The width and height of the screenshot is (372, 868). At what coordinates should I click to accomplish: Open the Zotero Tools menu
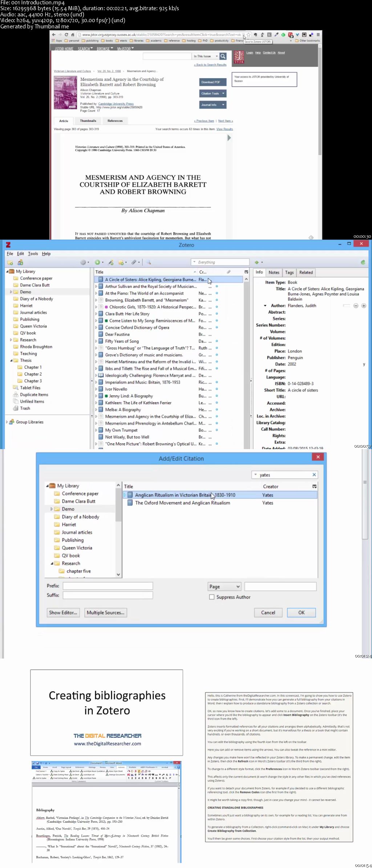tap(33, 254)
